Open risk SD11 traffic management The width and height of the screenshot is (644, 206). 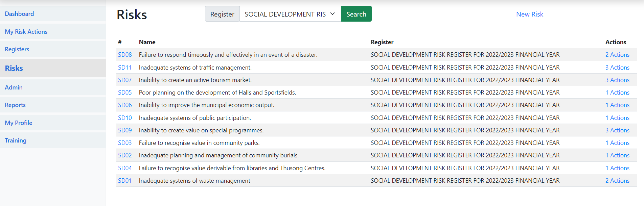[x=124, y=68]
